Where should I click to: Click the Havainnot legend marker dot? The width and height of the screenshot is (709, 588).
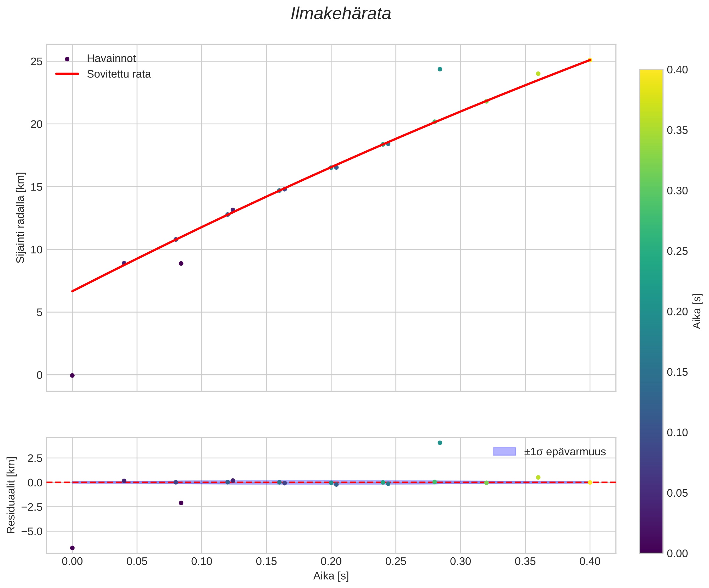[x=67, y=59]
